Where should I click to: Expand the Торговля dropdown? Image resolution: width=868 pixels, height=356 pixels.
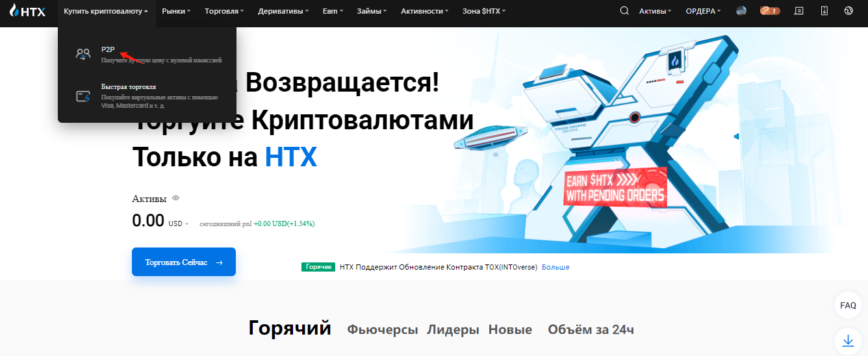224,11
